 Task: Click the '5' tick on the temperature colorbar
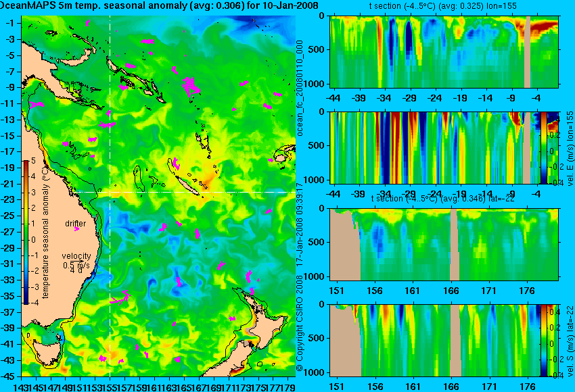point(33,161)
